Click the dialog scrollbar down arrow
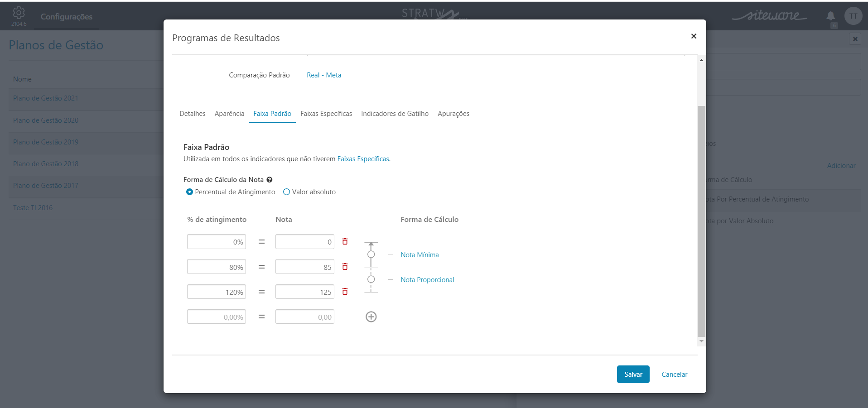 click(x=701, y=341)
